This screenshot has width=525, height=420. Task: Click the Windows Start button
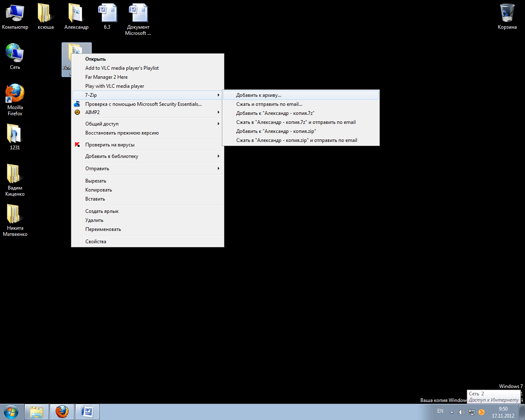click(x=11, y=412)
